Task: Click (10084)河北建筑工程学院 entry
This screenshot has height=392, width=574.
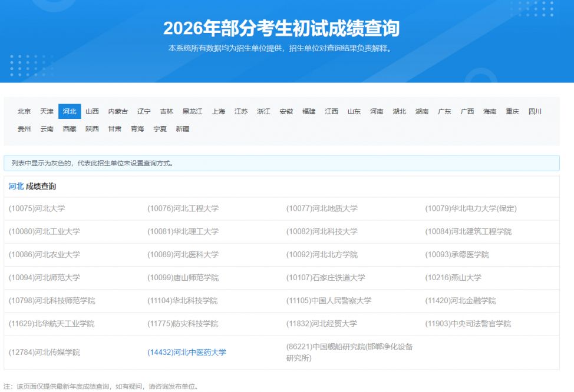Action: point(468,232)
